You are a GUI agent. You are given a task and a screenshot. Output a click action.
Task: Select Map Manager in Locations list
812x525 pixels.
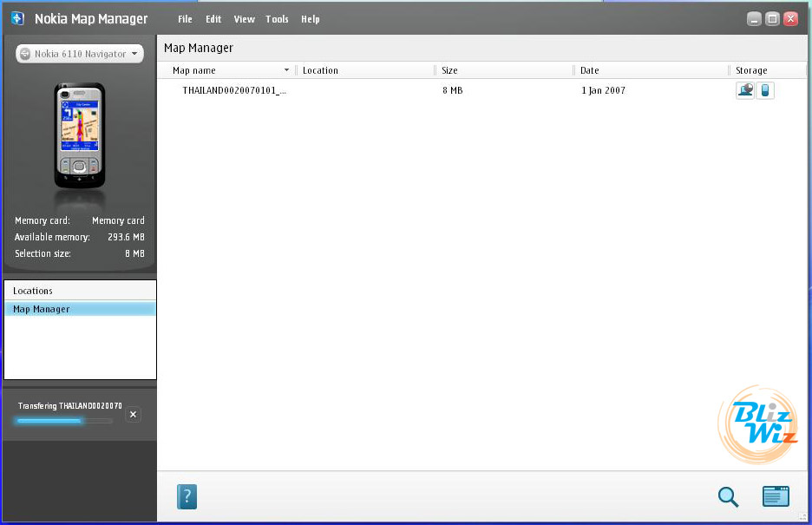[81, 309]
